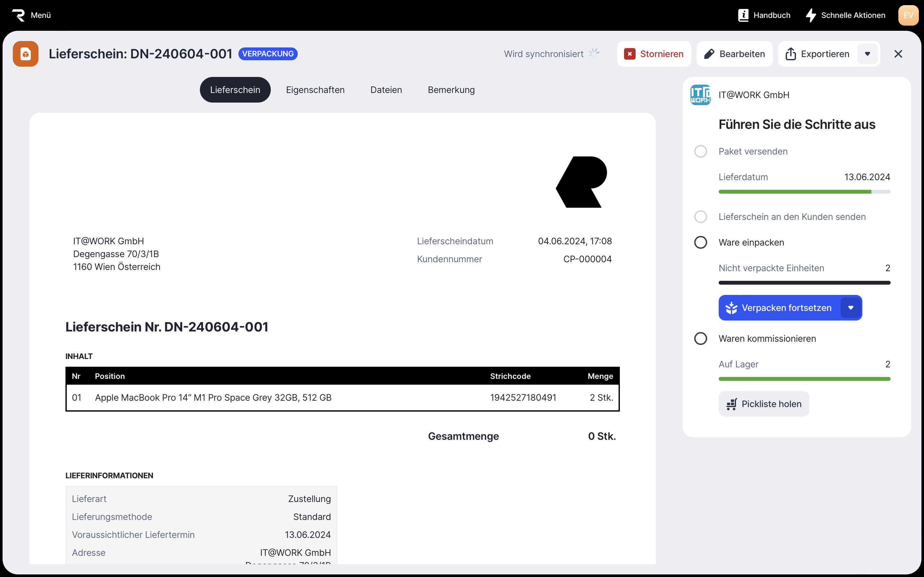The width and height of the screenshot is (924, 577).
Task: Check the Waren kommissionieren step circle
Action: 700,339
